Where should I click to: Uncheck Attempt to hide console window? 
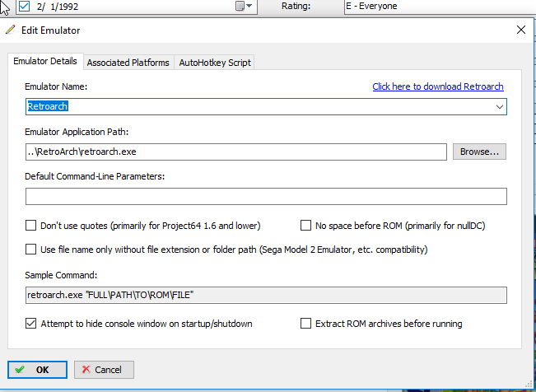coord(30,324)
